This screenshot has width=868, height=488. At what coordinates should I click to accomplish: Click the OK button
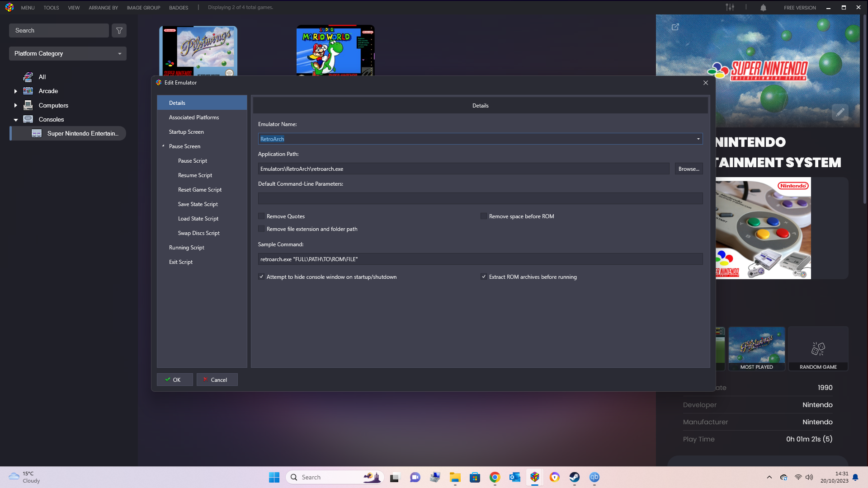point(175,380)
